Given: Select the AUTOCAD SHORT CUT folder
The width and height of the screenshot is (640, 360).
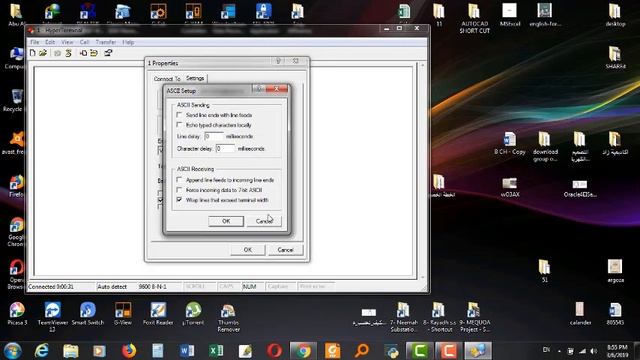Looking at the screenshot, I should point(474,18).
